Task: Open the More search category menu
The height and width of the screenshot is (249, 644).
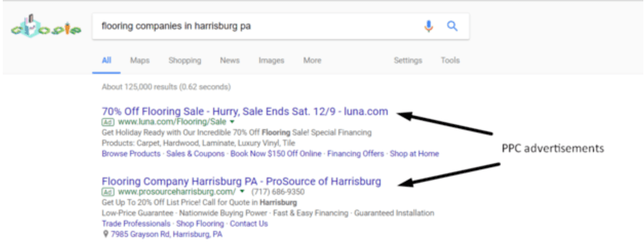Action: tap(312, 60)
